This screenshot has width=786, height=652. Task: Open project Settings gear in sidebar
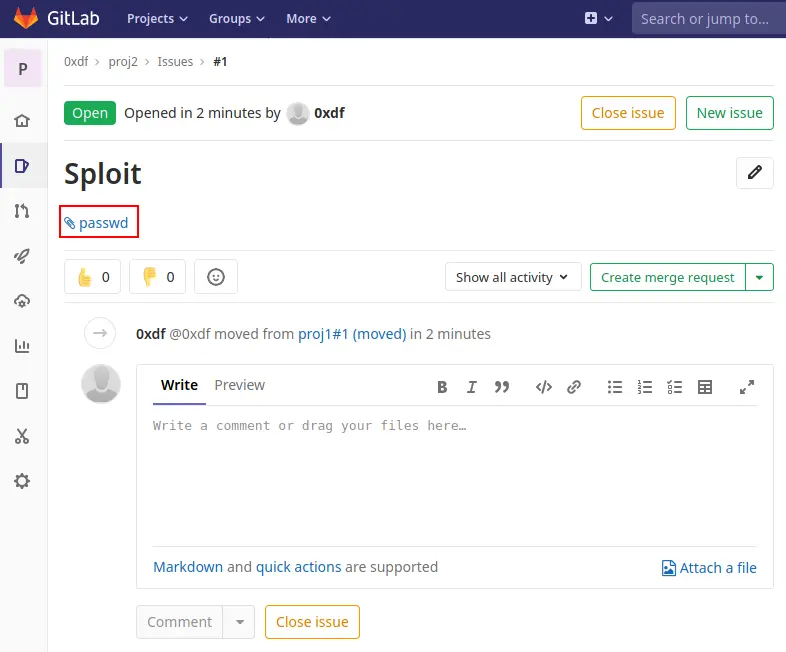click(22, 481)
